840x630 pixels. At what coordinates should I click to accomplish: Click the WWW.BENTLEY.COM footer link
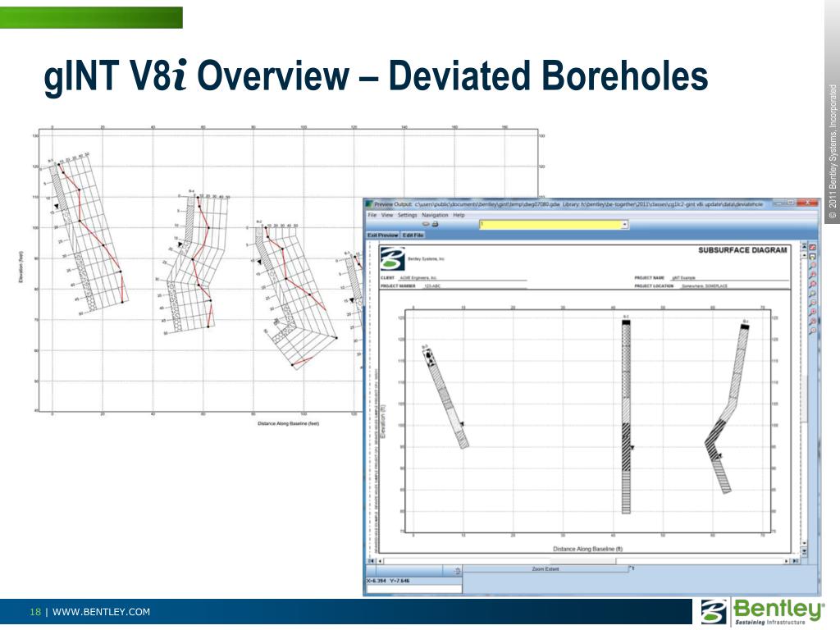click(x=101, y=612)
